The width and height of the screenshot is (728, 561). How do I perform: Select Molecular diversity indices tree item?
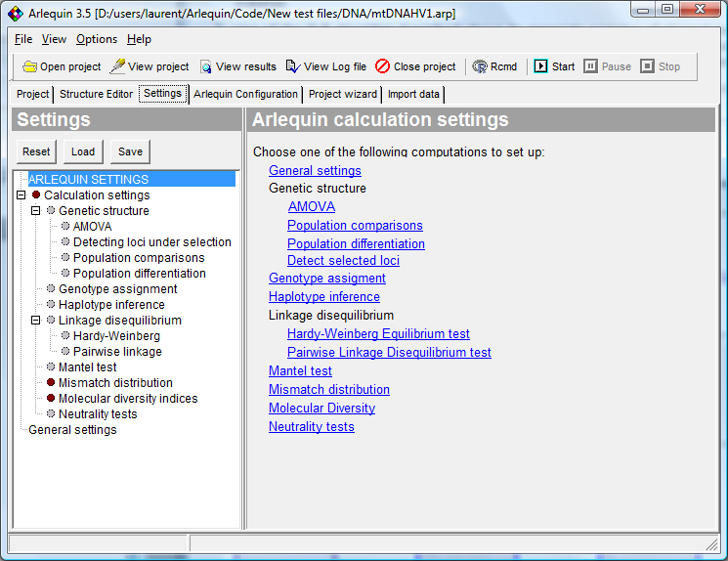pos(127,399)
